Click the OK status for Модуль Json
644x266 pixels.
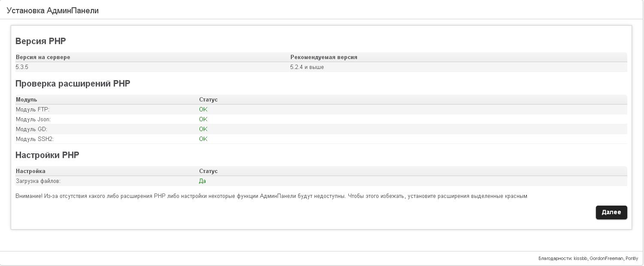click(203, 120)
